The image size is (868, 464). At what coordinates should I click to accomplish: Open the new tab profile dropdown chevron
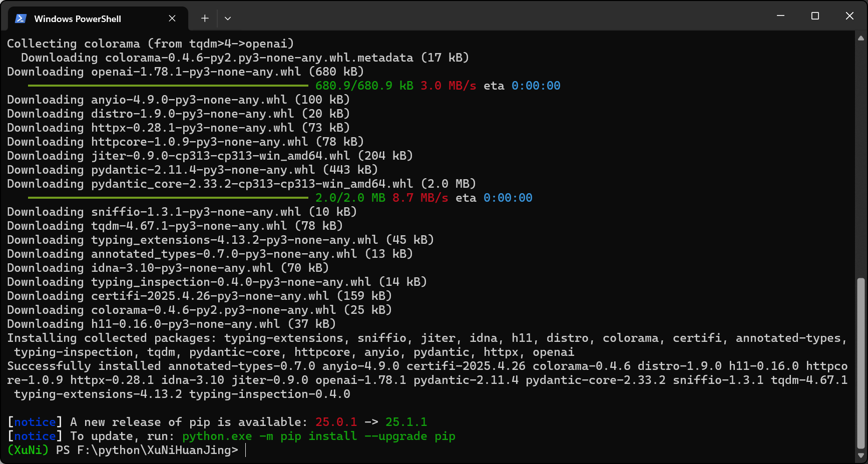click(228, 18)
